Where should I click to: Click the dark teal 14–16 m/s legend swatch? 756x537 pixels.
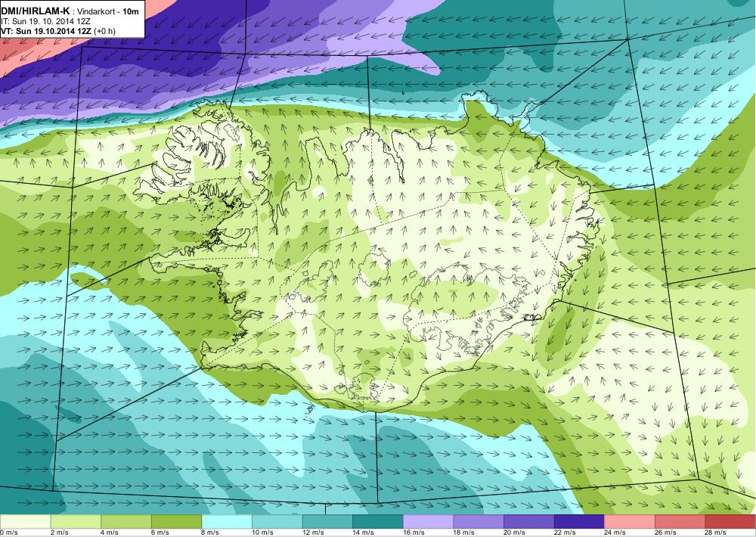(378, 522)
